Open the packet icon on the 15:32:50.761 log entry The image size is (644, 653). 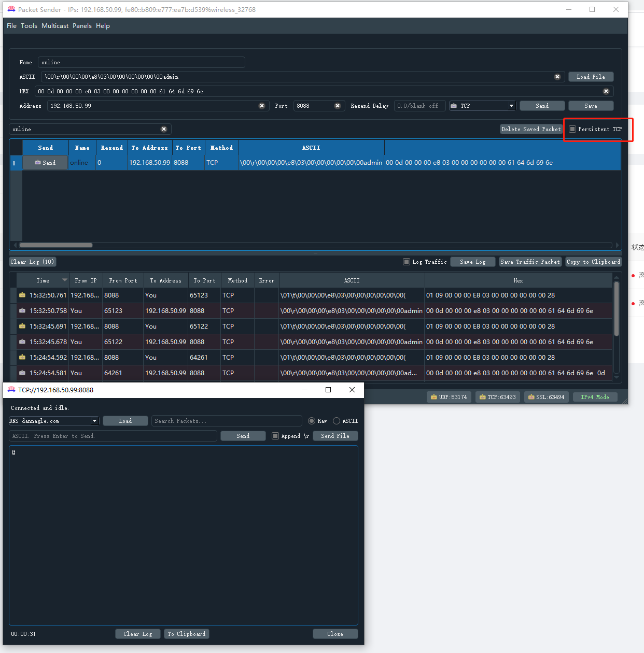(22, 295)
